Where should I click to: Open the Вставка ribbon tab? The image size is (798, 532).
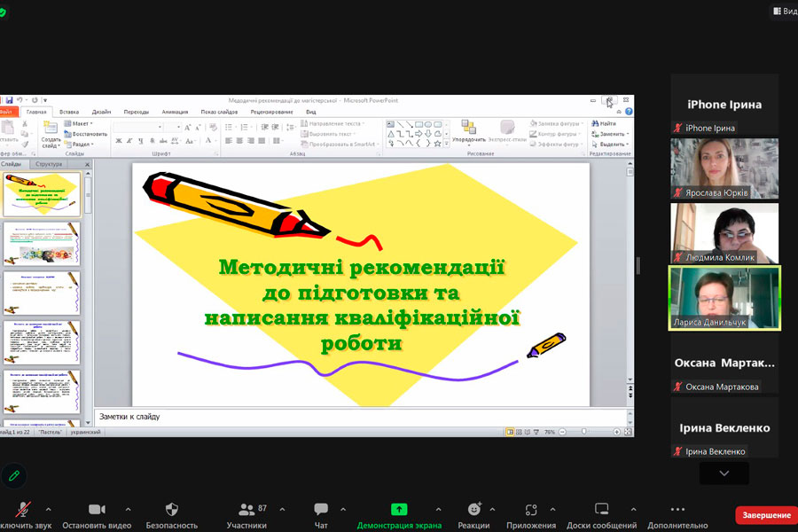click(x=68, y=112)
